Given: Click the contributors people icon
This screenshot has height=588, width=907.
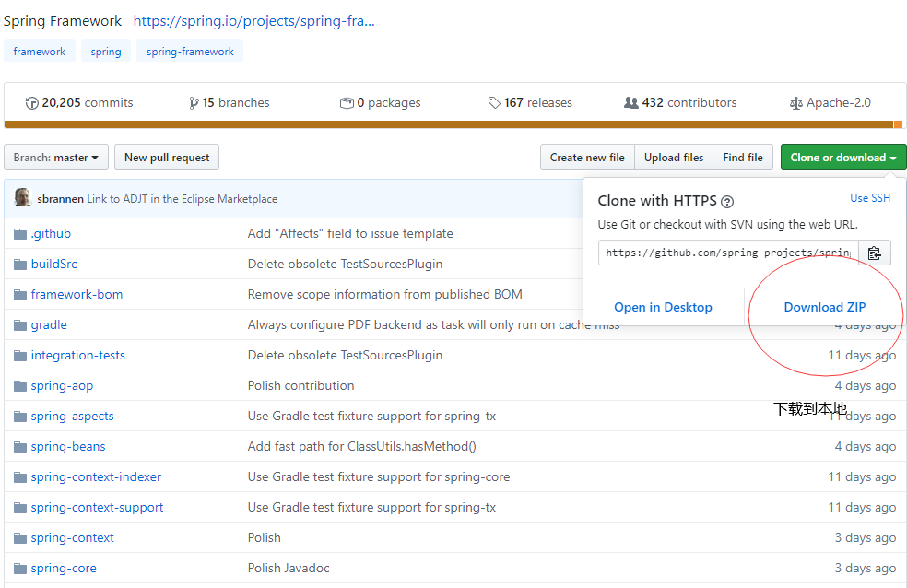Looking at the screenshot, I should (x=631, y=103).
